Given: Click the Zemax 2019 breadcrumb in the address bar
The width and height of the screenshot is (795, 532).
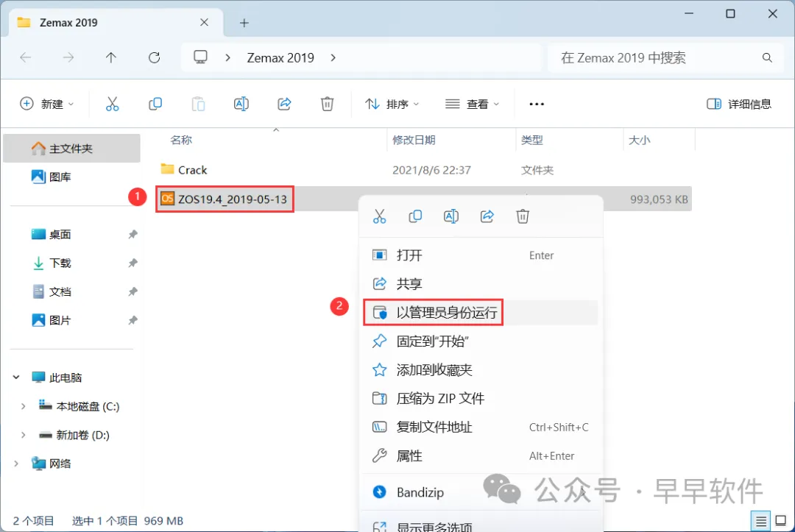Looking at the screenshot, I should 280,57.
